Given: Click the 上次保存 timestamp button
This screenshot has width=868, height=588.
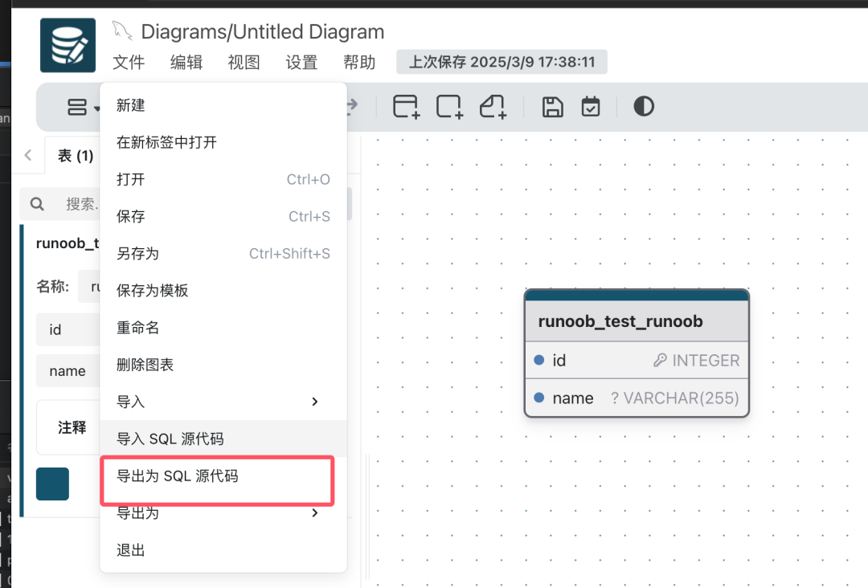Looking at the screenshot, I should tap(502, 62).
